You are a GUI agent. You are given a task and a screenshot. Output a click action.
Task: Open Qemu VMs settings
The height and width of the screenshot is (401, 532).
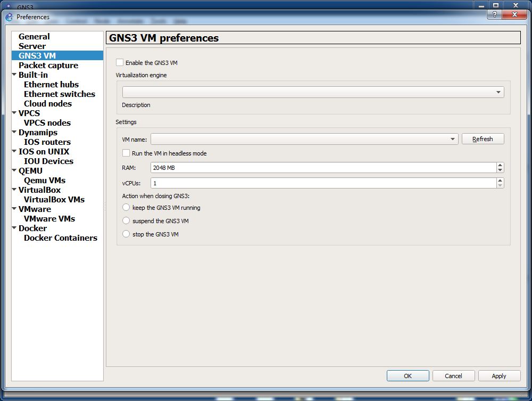click(x=45, y=181)
